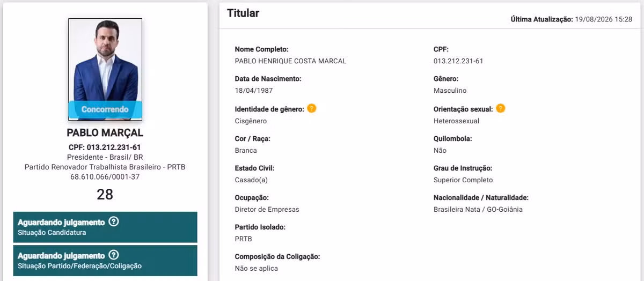Click the Titular section heading
Viewport: 644px width, 281px height.
[x=243, y=13]
